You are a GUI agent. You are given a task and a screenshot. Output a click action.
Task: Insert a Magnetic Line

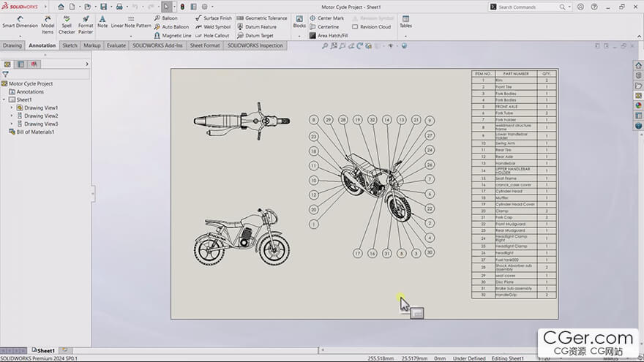173,36
